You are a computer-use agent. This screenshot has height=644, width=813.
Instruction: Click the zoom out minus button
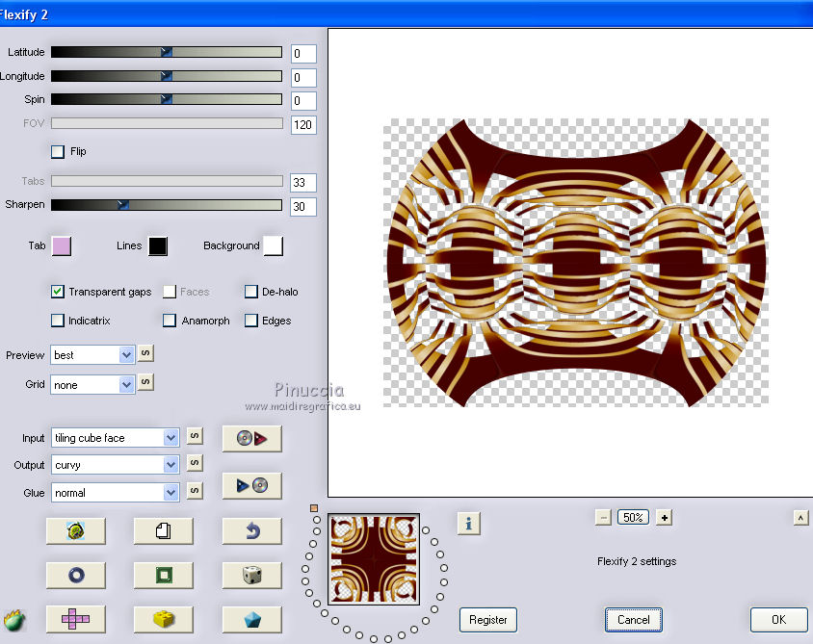[x=603, y=517]
